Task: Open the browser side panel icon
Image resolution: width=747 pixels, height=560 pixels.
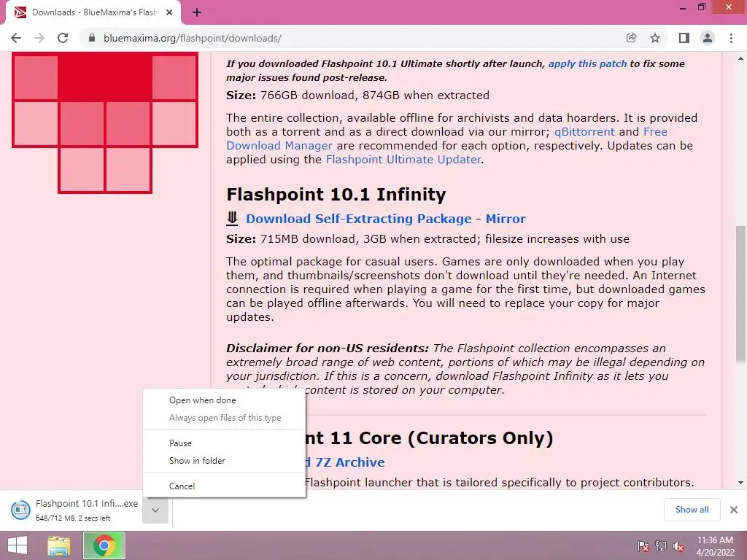Action: (x=684, y=38)
